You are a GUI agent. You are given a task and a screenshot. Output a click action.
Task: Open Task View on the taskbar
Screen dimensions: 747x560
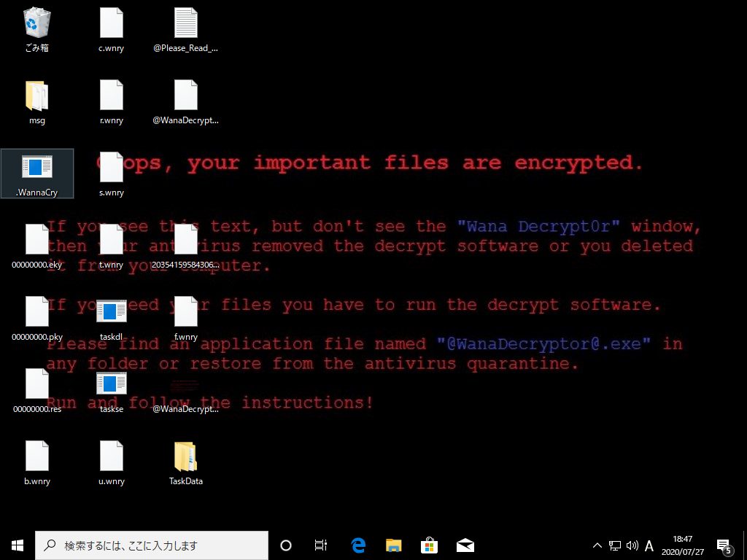321,545
